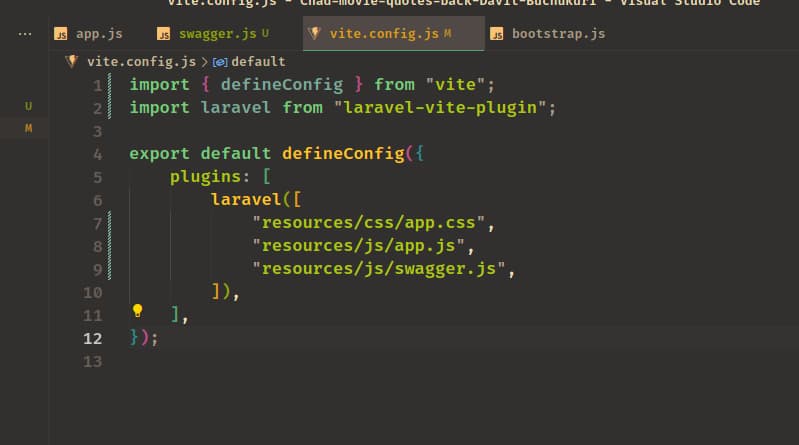This screenshot has height=445, width=799.
Task: Select the vite.config.js tab
Action: pyautogui.click(x=393, y=34)
